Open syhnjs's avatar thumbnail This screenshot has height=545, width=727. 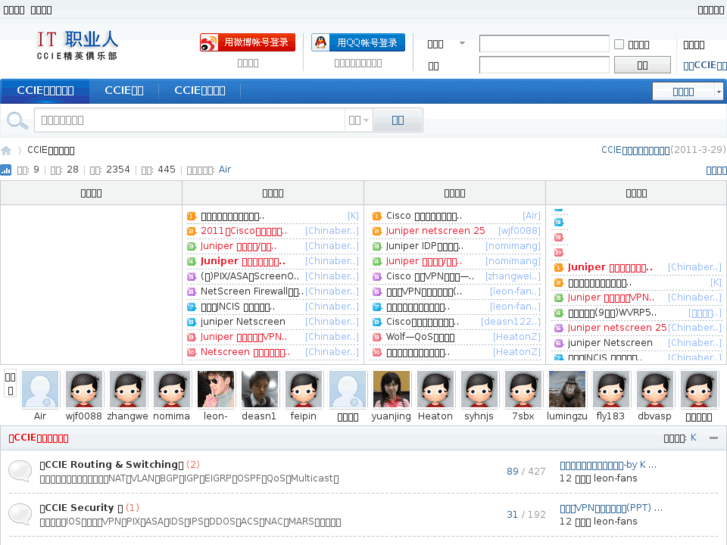pos(479,389)
